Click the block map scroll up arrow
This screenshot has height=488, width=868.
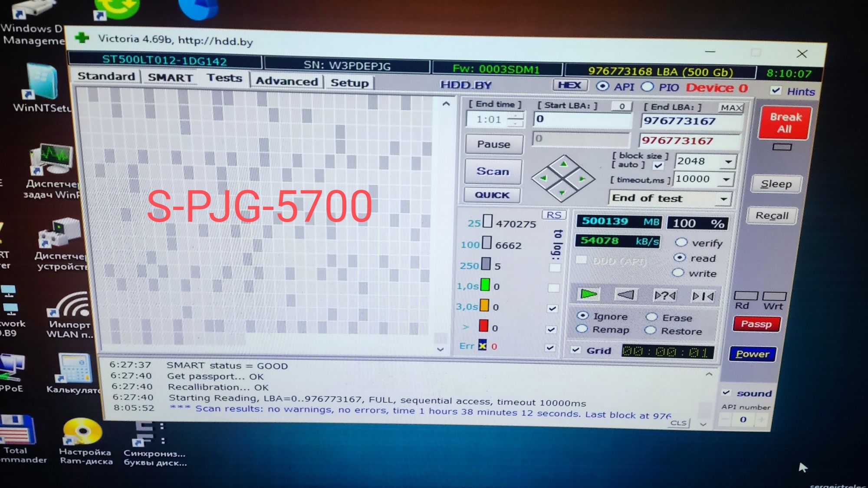[x=446, y=104]
